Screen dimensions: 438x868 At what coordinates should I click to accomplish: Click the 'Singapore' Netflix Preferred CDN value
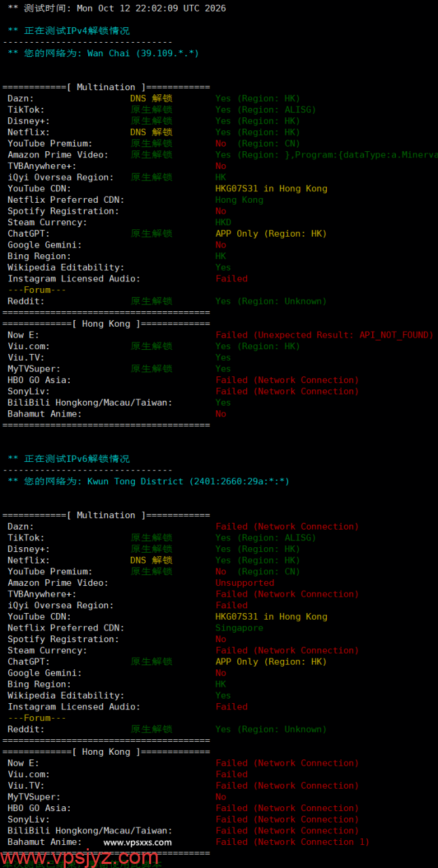pyautogui.click(x=239, y=628)
